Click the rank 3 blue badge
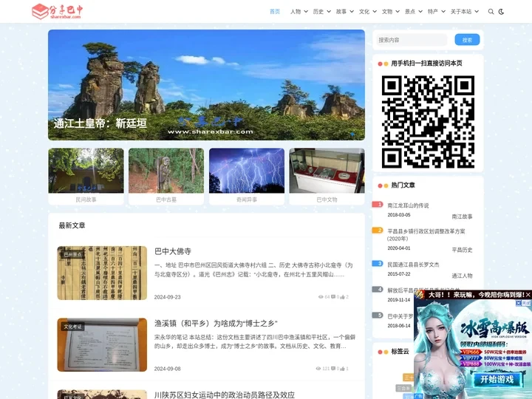532x399 pixels. [378, 264]
